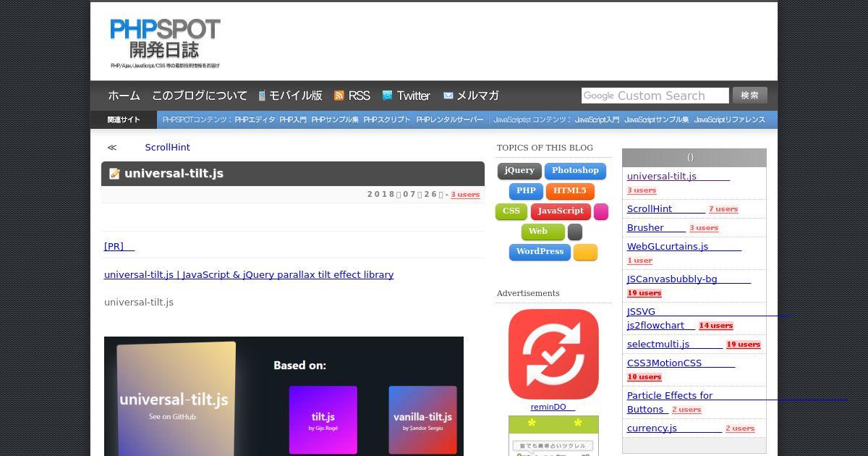Go to previous post ScrollHint link
The image size is (868, 456).
click(x=167, y=147)
